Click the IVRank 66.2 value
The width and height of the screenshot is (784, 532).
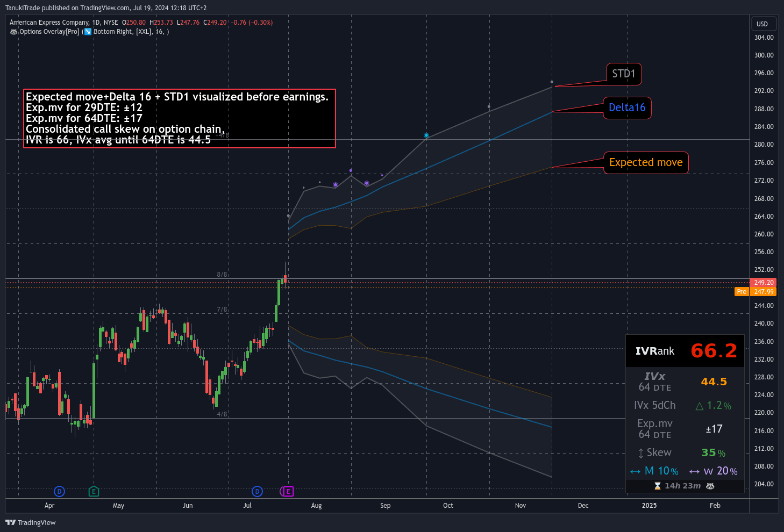714,350
